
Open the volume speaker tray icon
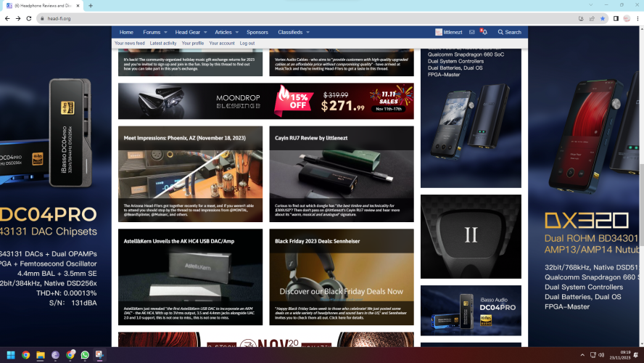[602, 355]
